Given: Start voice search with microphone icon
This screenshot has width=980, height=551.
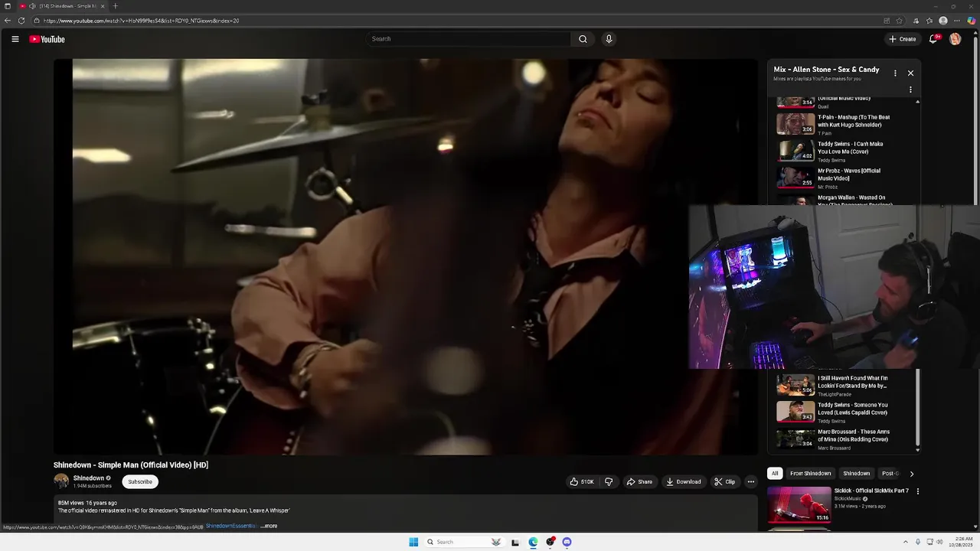Looking at the screenshot, I should click(x=609, y=39).
